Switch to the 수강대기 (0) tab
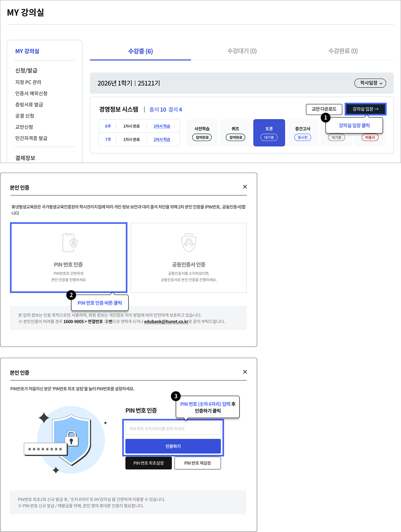 242,51
